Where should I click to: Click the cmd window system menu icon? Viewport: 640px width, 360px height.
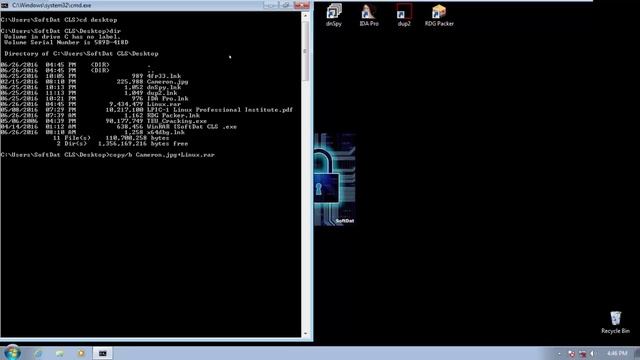coord(4,5)
